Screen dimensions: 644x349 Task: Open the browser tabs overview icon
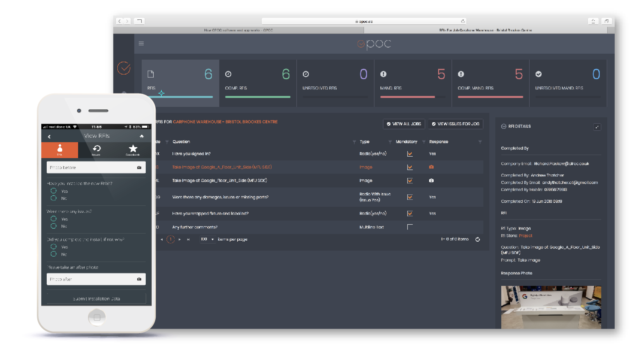pos(606,21)
